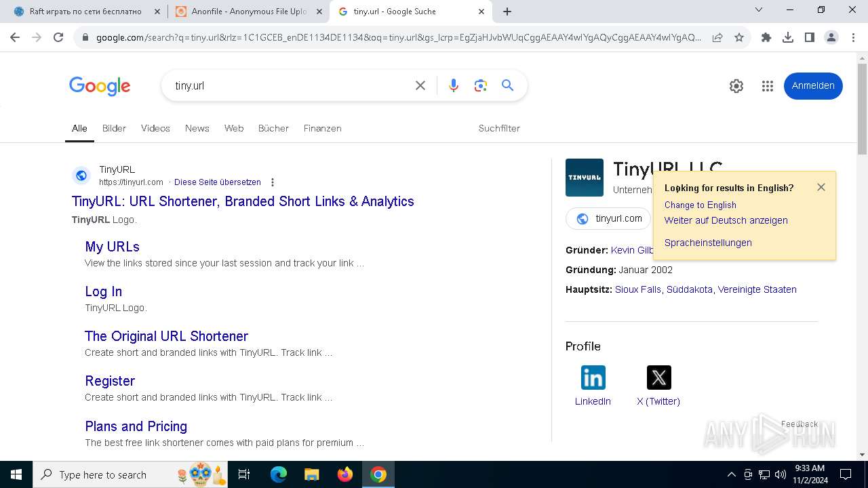Viewport: 868px width, 488px height.
Task: Click Diese Seite übersetzen link
Action: point(218,182)
